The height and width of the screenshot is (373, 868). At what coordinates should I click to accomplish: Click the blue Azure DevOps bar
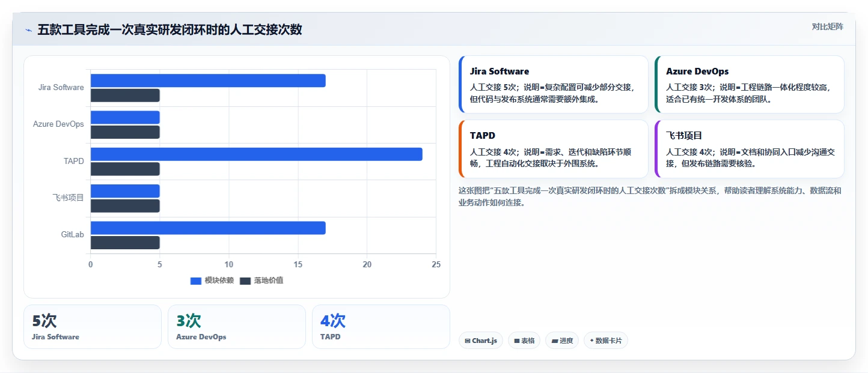[125, 117]
